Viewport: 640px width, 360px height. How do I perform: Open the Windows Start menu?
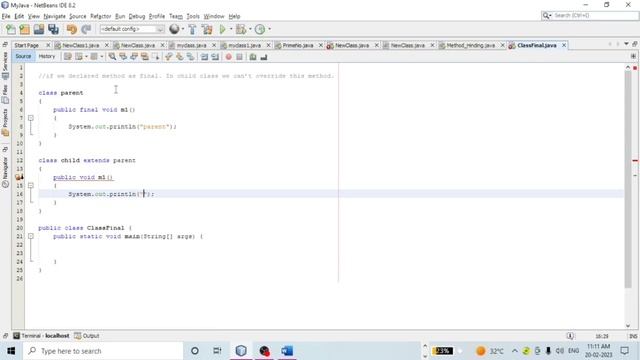tap(11, 351)
